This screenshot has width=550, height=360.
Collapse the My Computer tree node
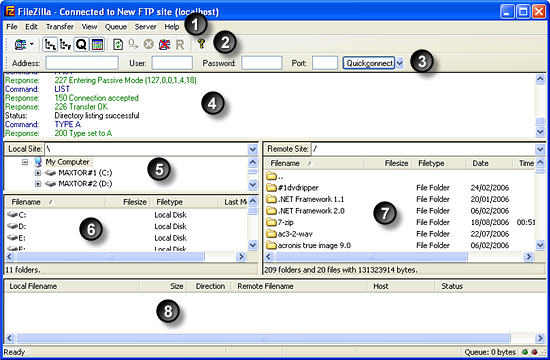coord(25,162)
